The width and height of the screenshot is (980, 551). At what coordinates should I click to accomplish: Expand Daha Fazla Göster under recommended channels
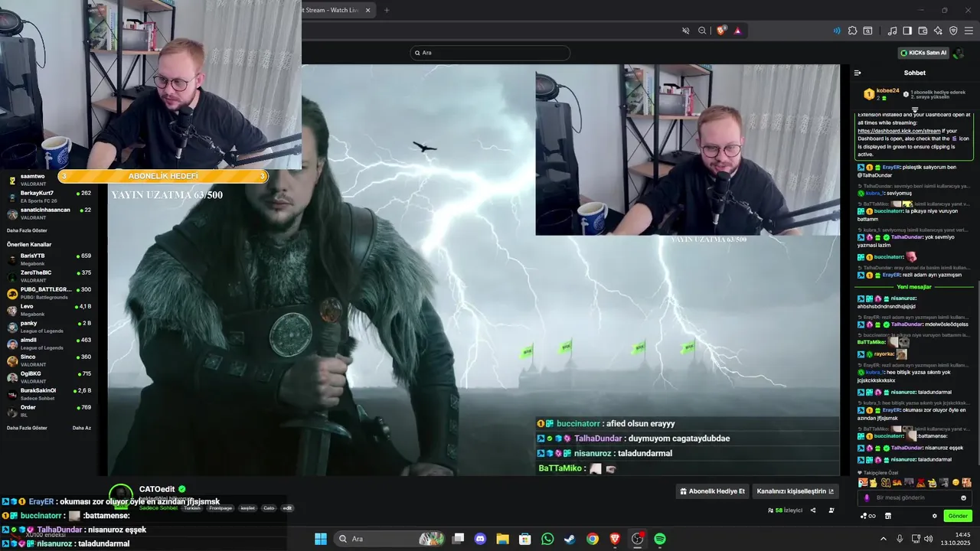27,428
